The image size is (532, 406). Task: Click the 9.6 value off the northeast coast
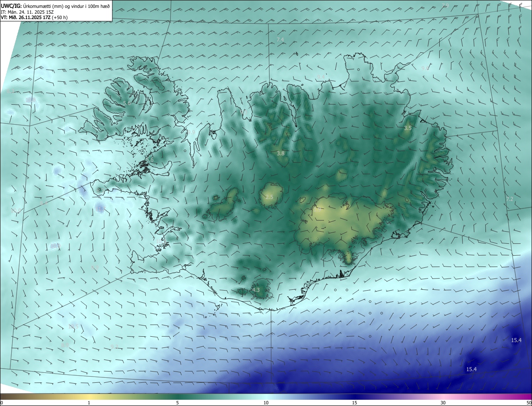[425, 68]
